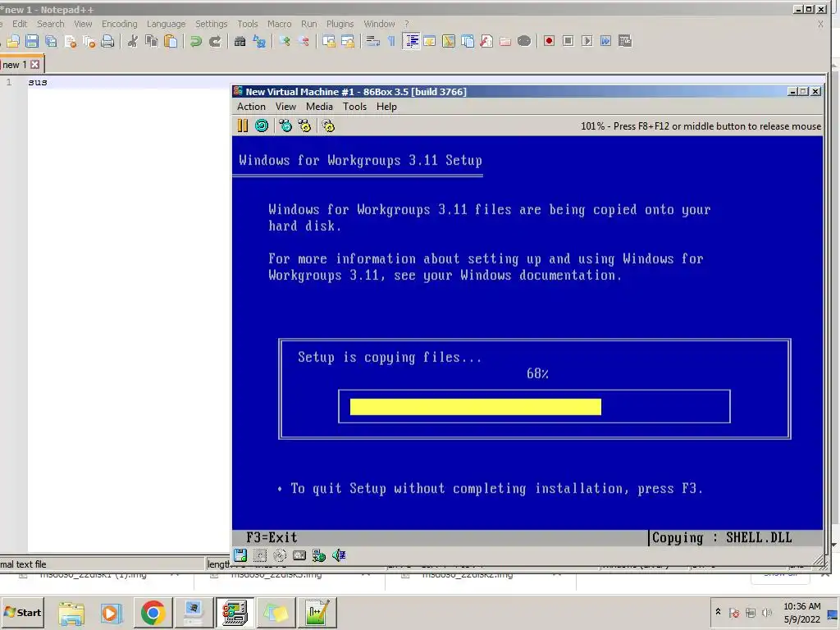Show hidden system tray icons arrow
Viewport: 840px width, 630px height.
click(x=718, y=612)
